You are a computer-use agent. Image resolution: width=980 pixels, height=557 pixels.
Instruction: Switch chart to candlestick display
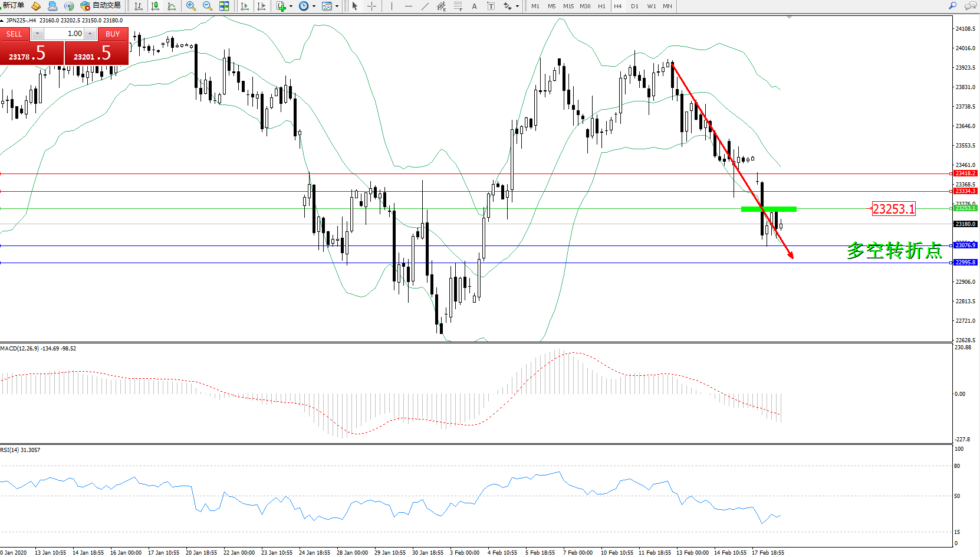pos(155,6)
